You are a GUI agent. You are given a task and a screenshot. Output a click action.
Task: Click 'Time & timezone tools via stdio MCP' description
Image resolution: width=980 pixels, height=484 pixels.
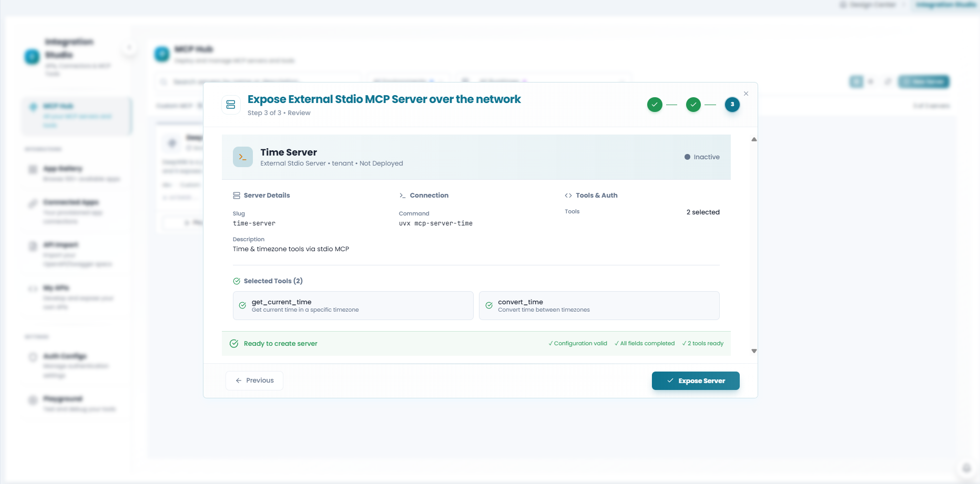point(291,249)
